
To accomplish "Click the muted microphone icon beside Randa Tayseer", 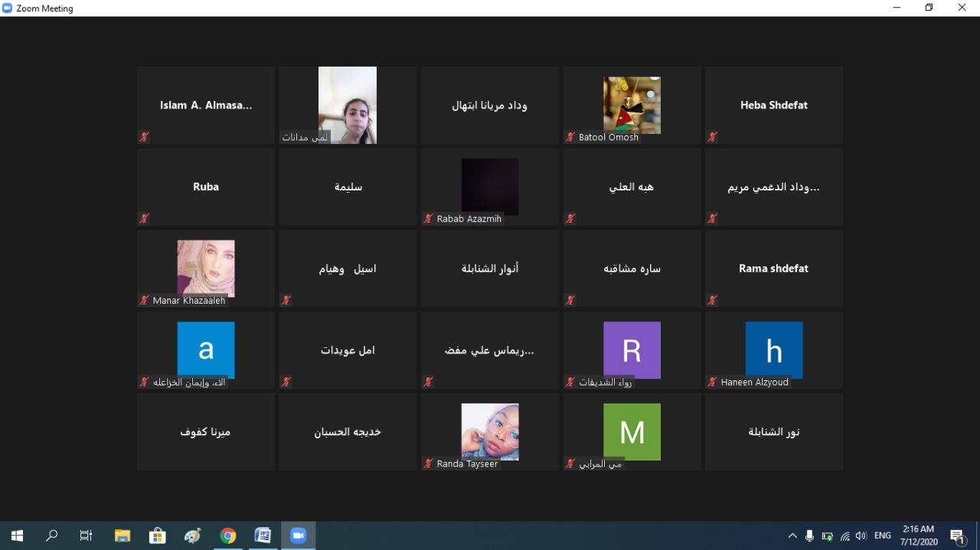I will click(428, 463).
